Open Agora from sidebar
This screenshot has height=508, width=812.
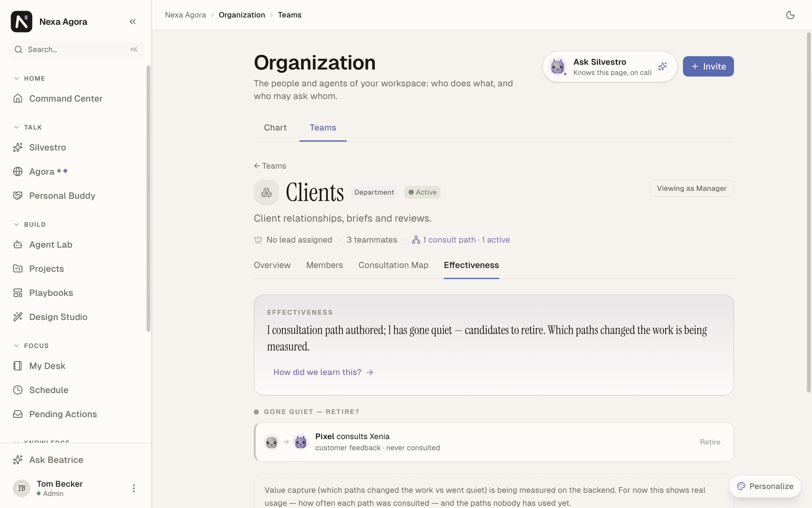pos(76,172)
